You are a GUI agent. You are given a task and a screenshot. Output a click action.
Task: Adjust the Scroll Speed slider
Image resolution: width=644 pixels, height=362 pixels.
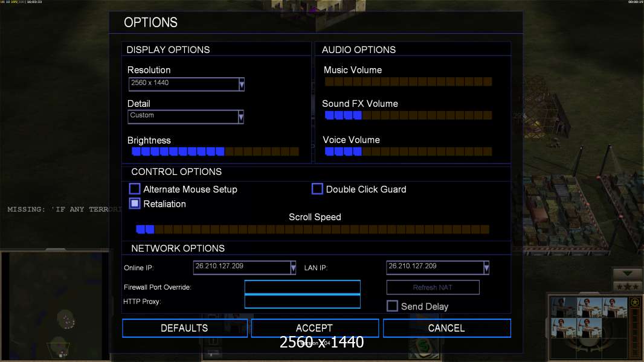point(312,229)
